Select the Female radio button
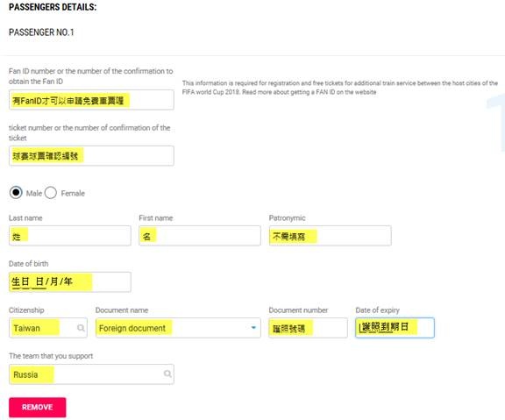The width and height of the screenshot is (505, 420). (51, 193)
